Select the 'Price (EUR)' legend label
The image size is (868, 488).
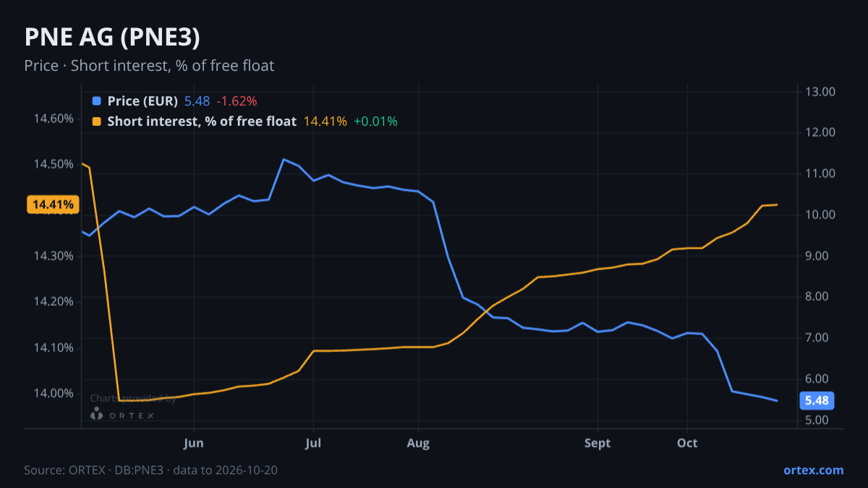[x=142, y=101]
